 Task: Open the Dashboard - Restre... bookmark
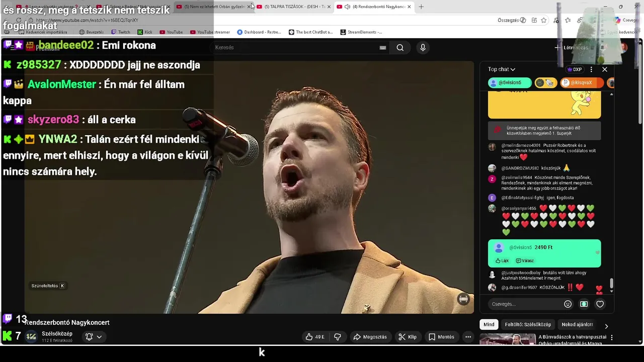(259, 32)
